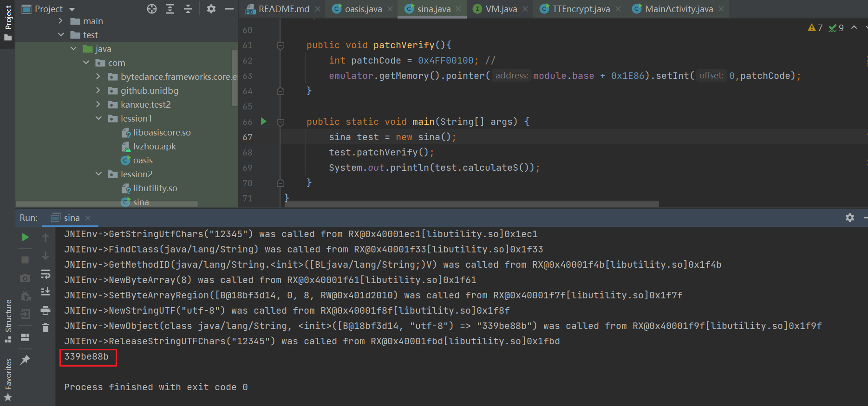Toggle fold marker at patchVerify method start

coord(281,45)
